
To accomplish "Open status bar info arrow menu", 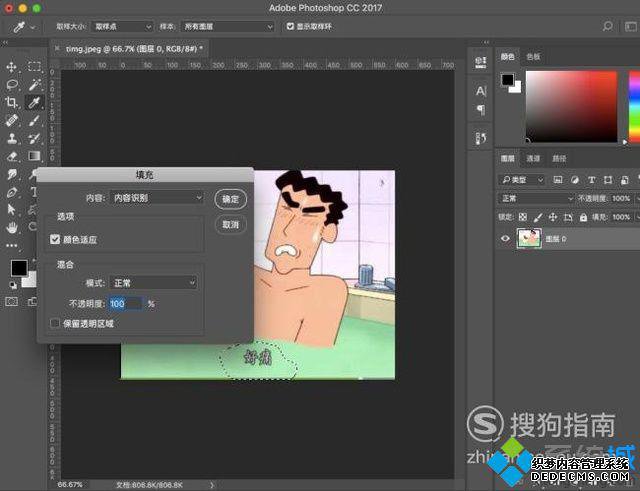I will [211, 485].
